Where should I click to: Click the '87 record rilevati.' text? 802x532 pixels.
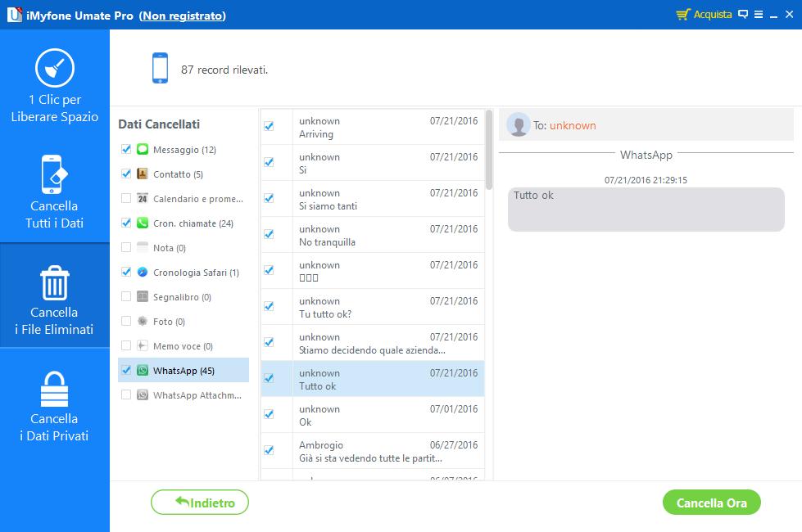(224, 70)
